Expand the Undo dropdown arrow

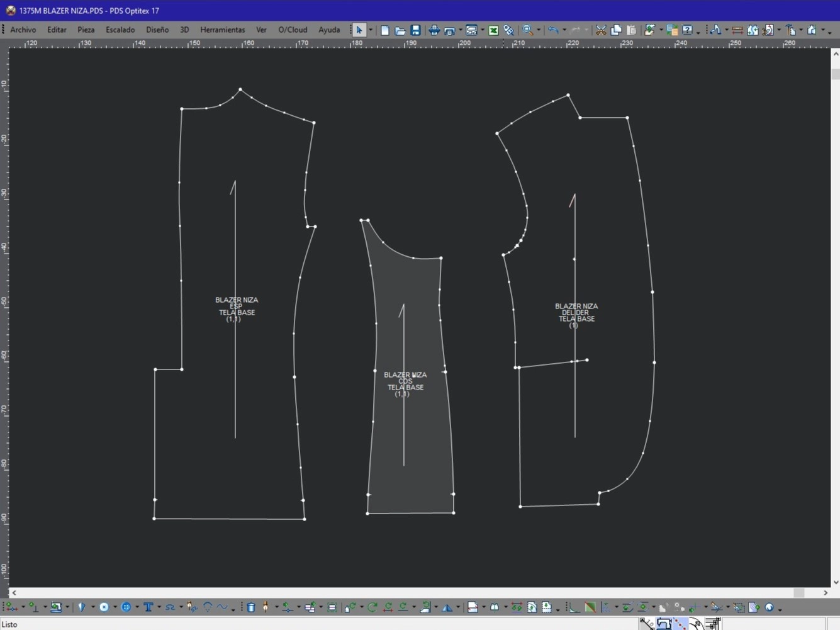[x=564, y=30]
